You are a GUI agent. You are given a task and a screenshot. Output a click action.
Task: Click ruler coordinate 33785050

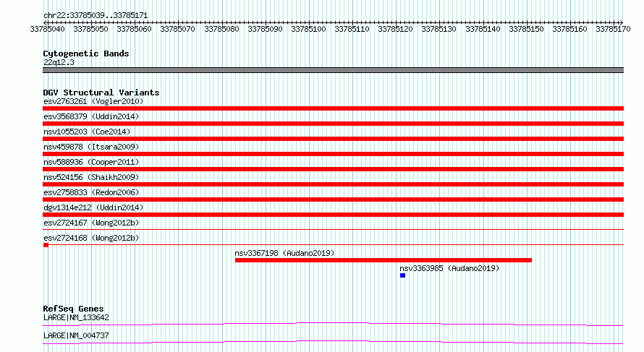90,29
